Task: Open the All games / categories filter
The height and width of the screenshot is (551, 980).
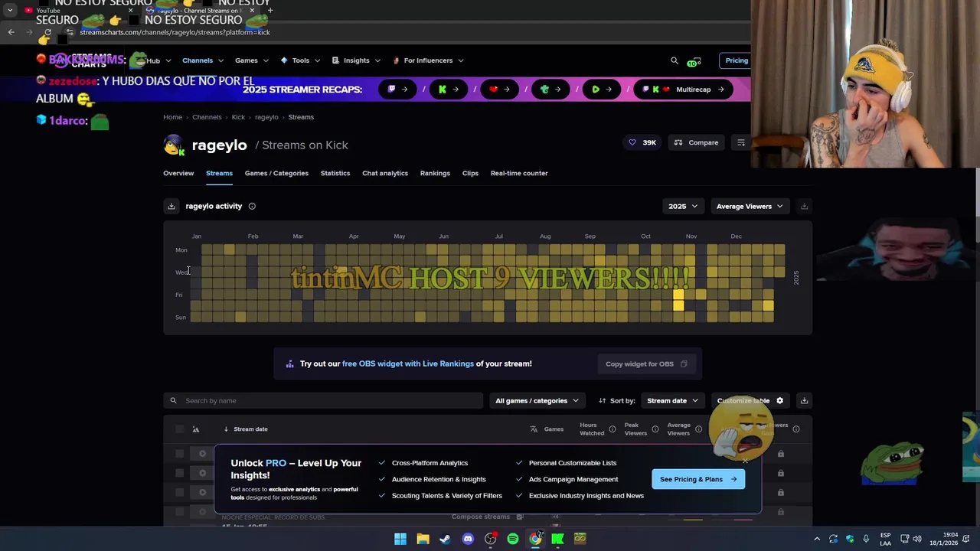Action: [x=537, y=400]
